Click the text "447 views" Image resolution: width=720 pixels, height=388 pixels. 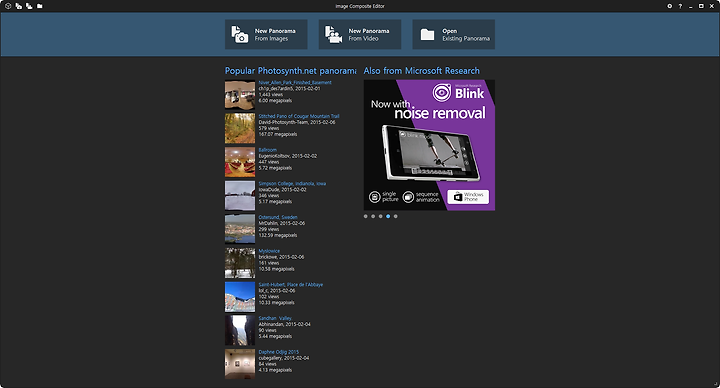click(269, 162)
